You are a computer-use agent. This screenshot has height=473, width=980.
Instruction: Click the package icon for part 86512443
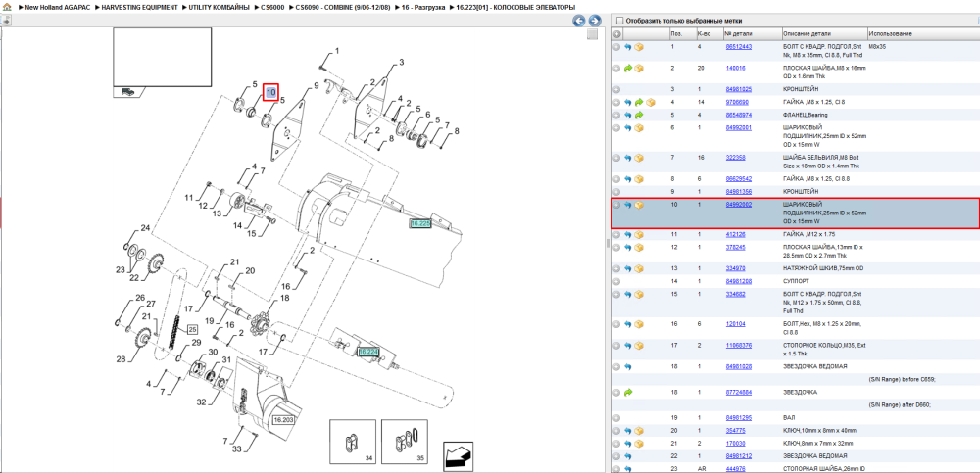pos(639,47)
